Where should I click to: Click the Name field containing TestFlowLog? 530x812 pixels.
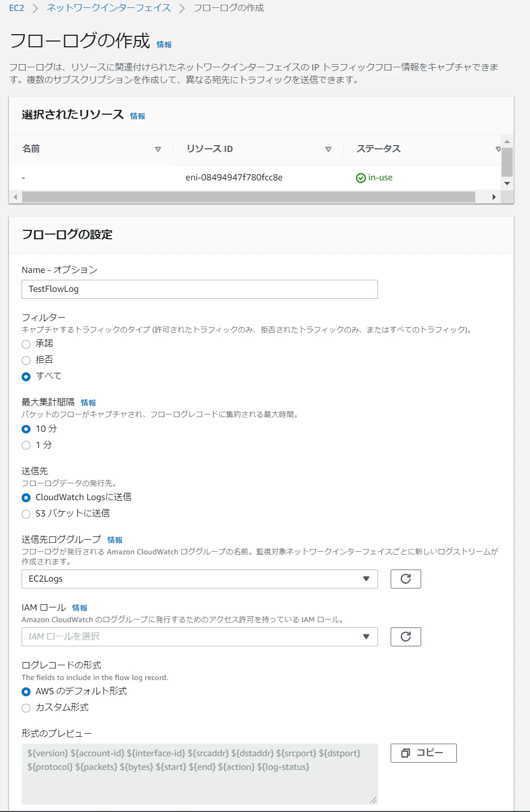tap(200, 289)
